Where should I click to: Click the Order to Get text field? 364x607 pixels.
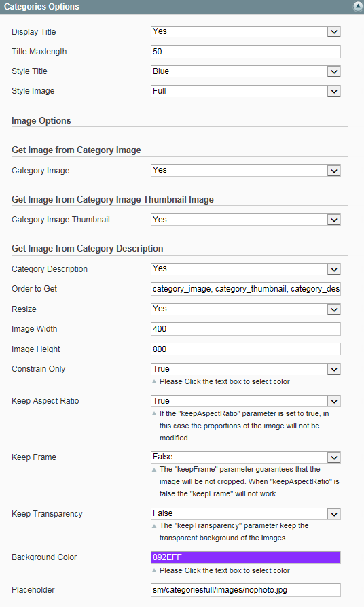coord(246,289)
